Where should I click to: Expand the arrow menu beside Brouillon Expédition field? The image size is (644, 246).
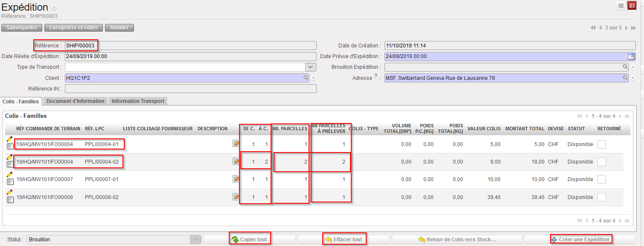(633, 67)
